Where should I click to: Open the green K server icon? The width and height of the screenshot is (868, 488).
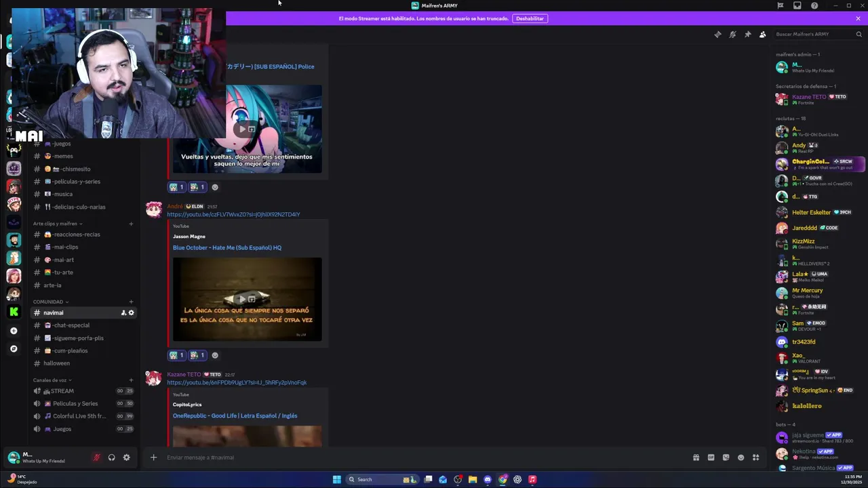[14, 312]
